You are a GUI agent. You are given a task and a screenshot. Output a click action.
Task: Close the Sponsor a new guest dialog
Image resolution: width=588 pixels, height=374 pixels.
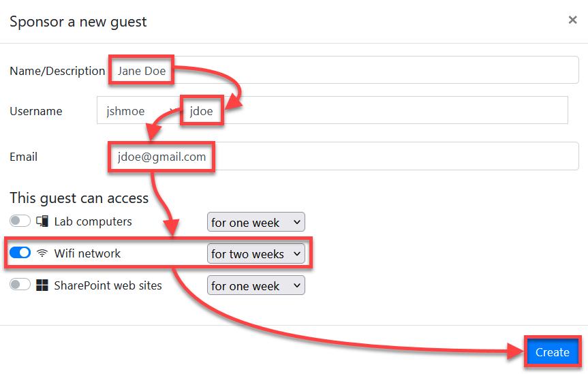(572, 20)
